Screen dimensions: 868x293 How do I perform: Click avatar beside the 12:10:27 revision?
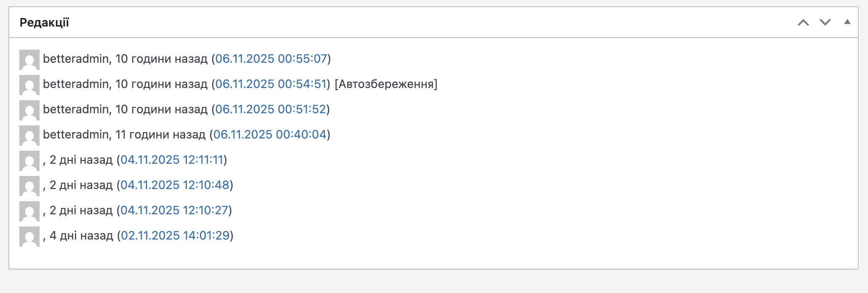pyautogui.click(x=29, y=211)
